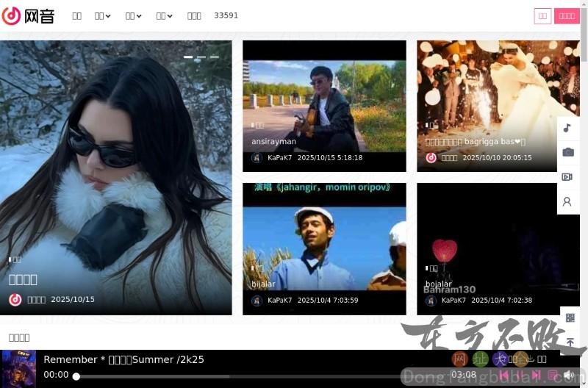The image size is (588, 388).
Task: Click the music note icon in right sidebar
Action: click(567, 128)
